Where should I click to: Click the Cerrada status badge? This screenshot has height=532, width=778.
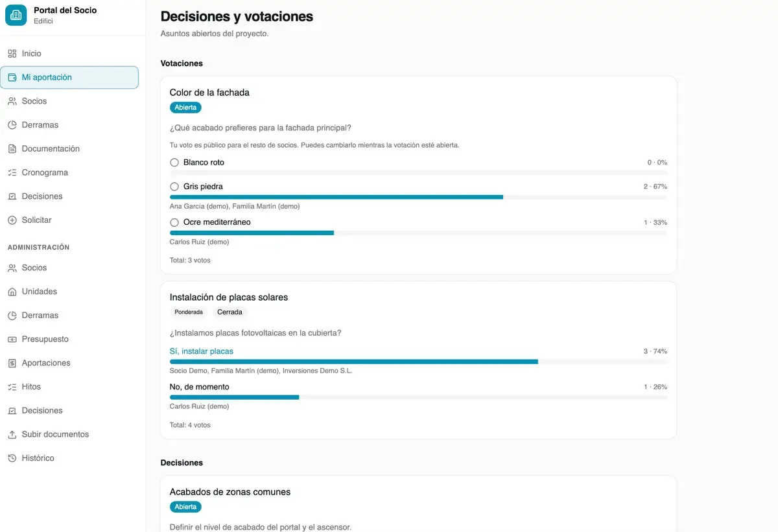pos(230,312)
